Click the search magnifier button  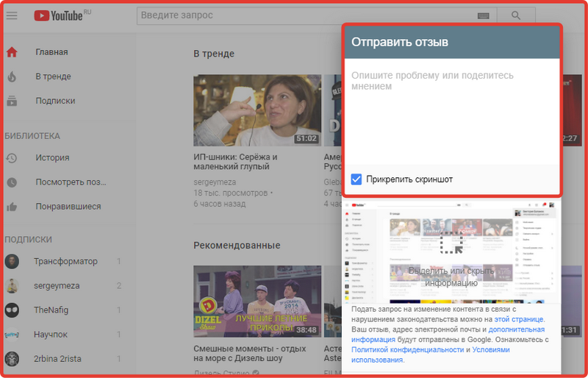pos(516,15)
